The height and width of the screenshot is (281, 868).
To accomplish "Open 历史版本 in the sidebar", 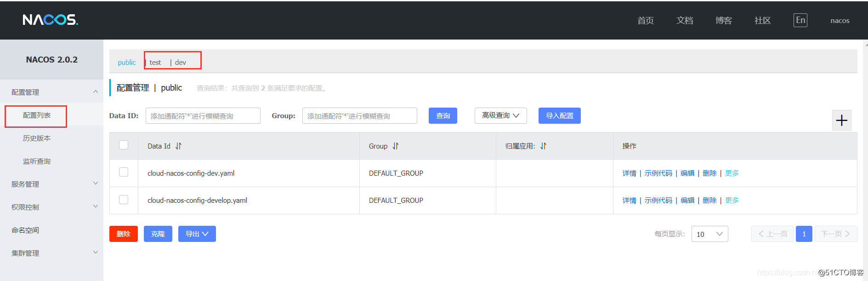I will pyautogui.click(x=37, y=138).
